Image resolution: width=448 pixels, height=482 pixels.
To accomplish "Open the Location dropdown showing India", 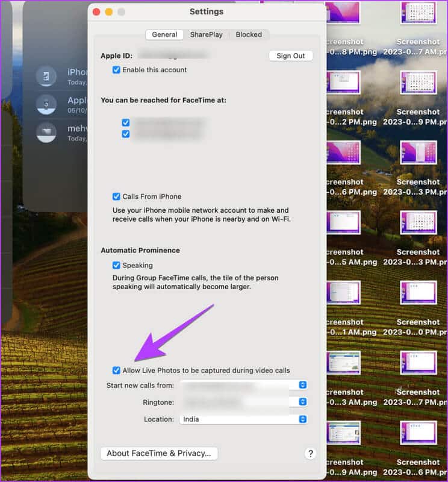I will tap(243, 419).
